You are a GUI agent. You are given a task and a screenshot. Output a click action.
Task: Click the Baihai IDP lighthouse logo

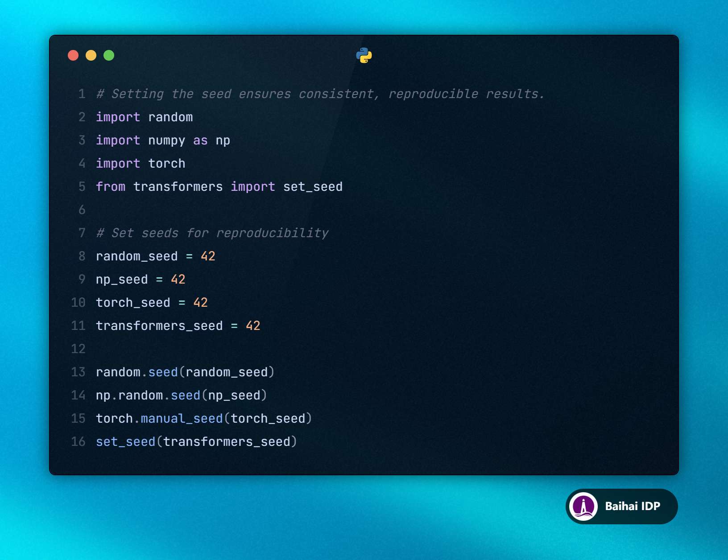(583, 506)
